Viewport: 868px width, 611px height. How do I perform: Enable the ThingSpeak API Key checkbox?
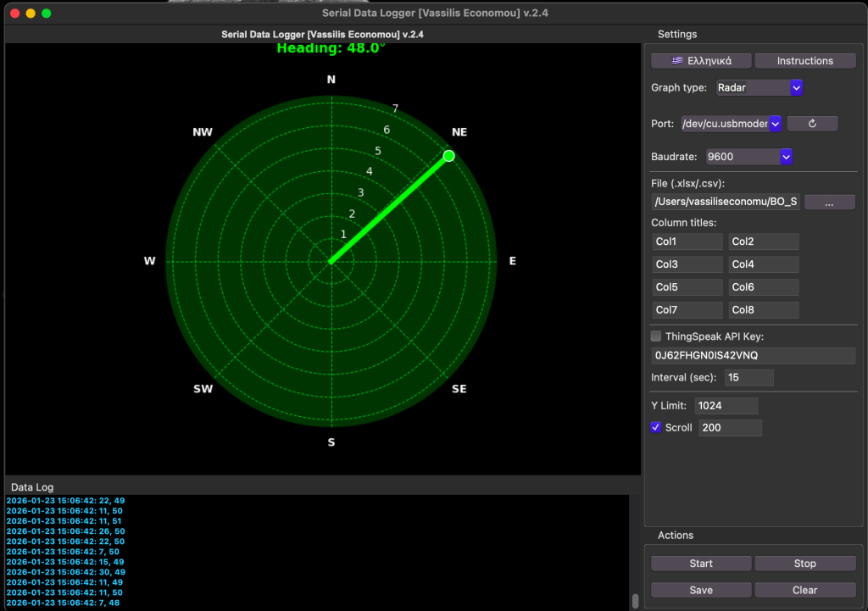point(656,336)
